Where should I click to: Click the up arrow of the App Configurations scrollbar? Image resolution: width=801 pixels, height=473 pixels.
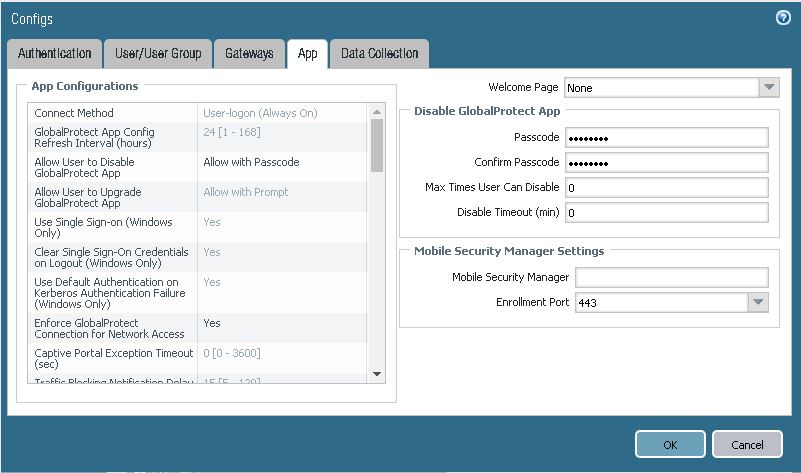(377, 111)
